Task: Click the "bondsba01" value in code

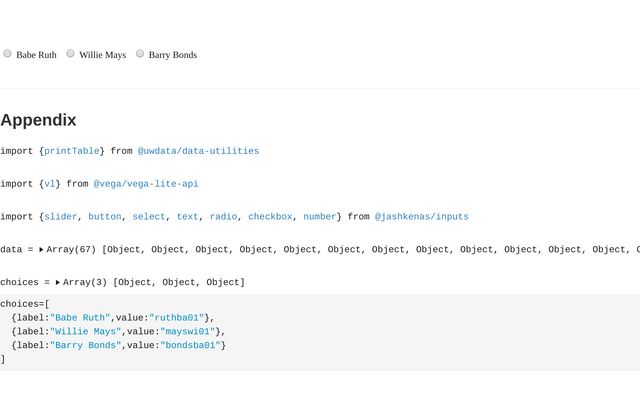Action: [x=190, y=345]
